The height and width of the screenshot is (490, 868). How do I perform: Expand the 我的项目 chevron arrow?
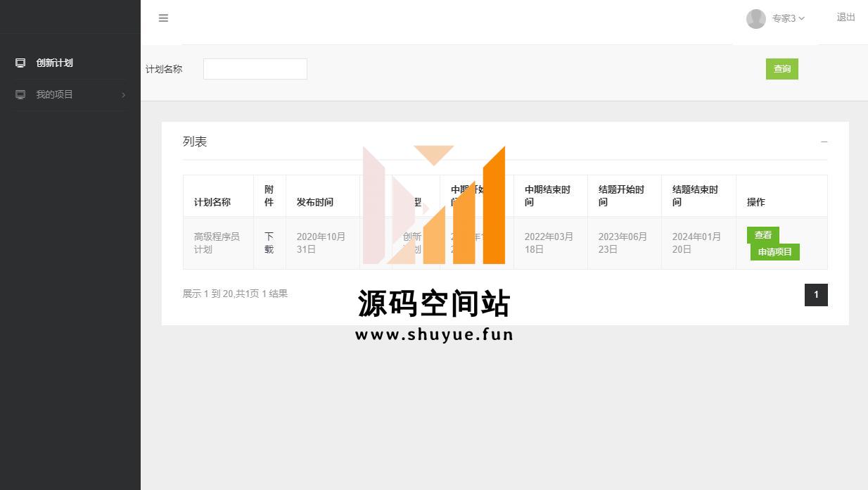pos(124,95)
